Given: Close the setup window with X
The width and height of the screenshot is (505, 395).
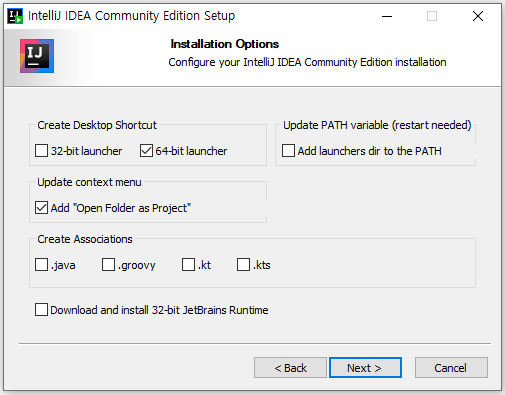Looking at the screenshot, I should click(x=478, y=16).
